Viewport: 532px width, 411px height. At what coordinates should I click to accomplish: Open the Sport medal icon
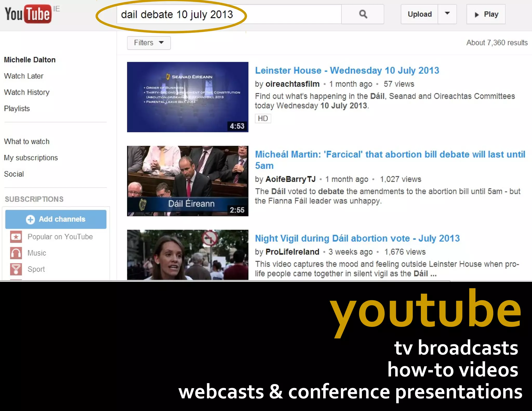pyautogui.click(x=16, y=269)
